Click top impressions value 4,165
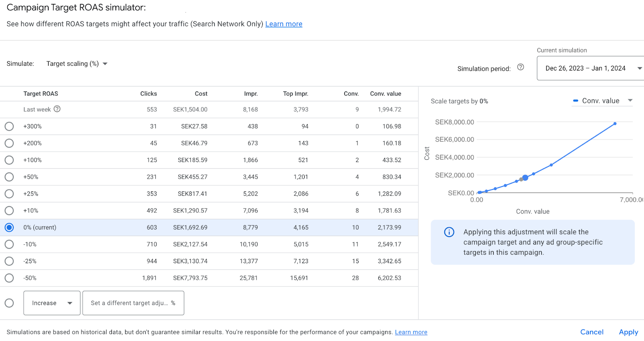Image resolution: width=644 pixels, height=341 pixels. (301, 228)
